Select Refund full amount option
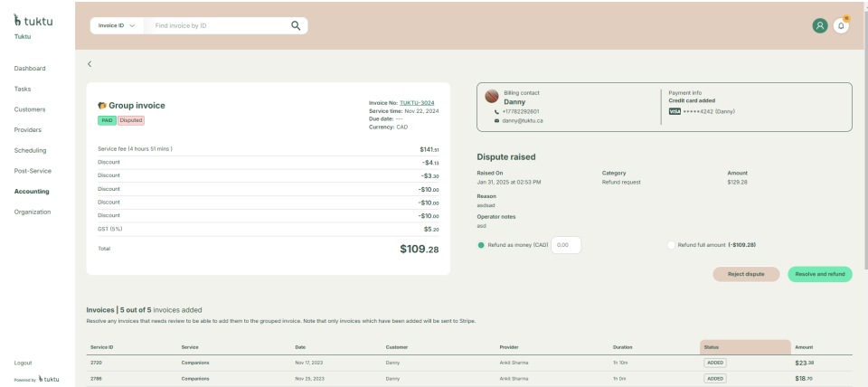This screenshot has width=868, height=387. click(x=671, y=245)
